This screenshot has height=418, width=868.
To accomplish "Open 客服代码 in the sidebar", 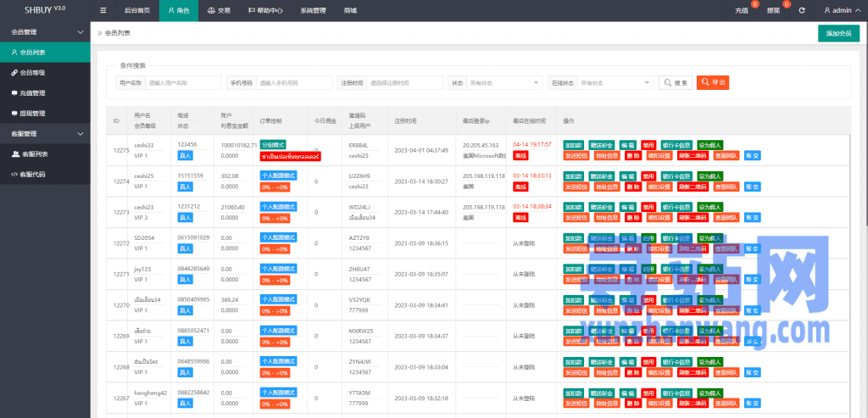I will 46,175.
